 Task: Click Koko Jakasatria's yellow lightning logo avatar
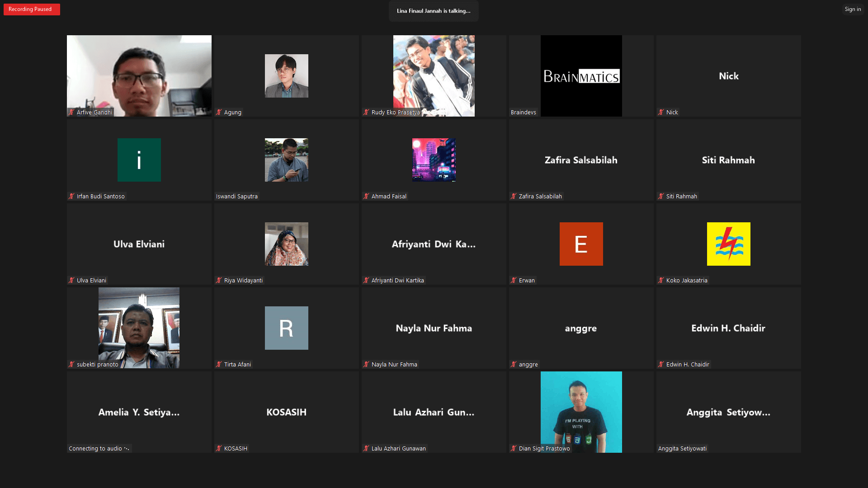click(x=728, y=244)
